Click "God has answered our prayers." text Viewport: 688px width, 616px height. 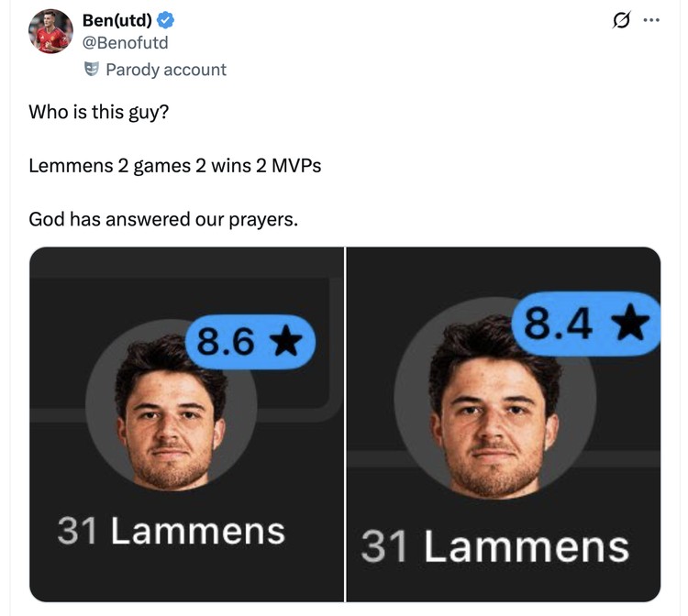[x=163, y=220]
